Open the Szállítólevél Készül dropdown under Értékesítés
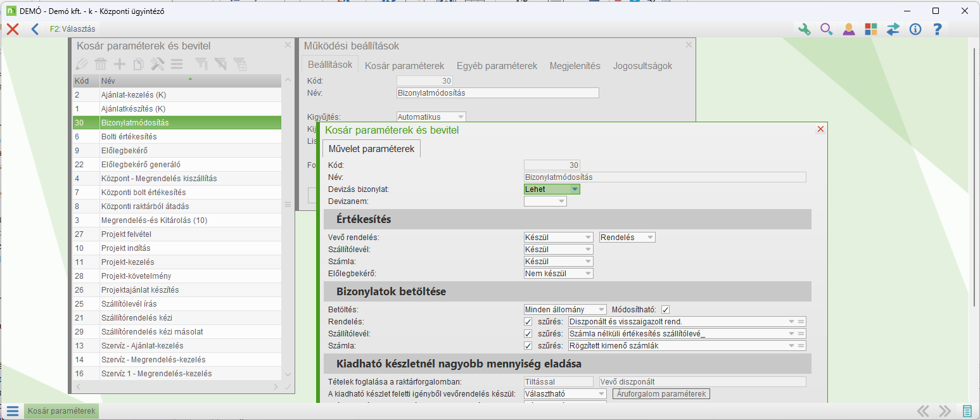 coord(558,249)
